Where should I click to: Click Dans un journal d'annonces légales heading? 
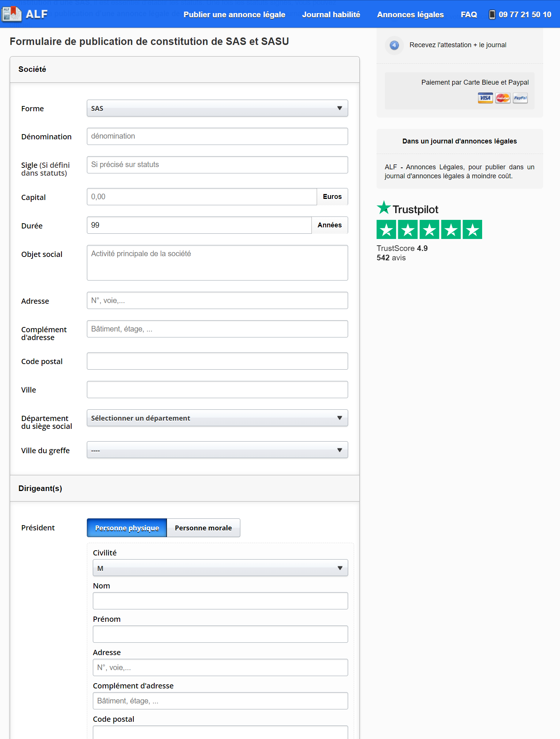click(x=459, y=141)
